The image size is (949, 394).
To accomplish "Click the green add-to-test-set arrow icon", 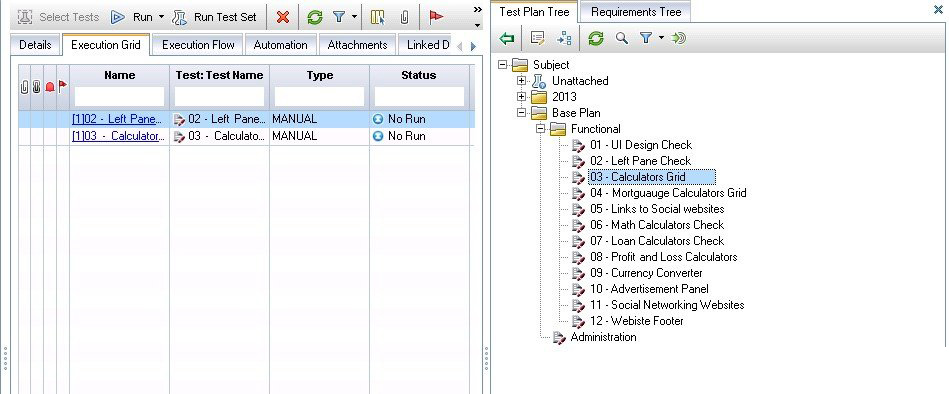I will click(x=507, y=39).
